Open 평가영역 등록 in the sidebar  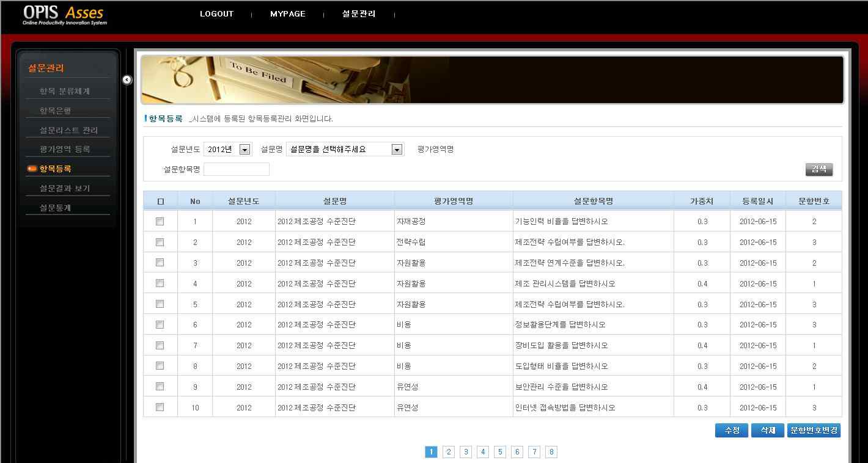(x=65, y=149)
